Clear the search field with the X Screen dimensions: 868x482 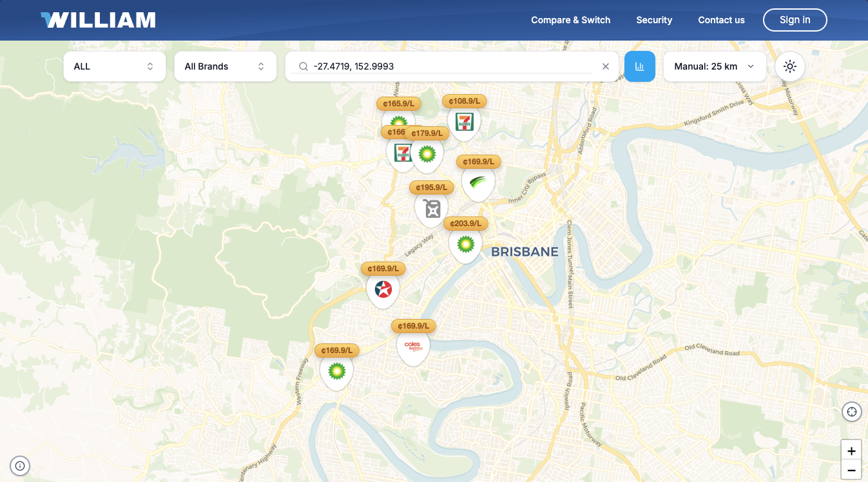coord(605,66)
